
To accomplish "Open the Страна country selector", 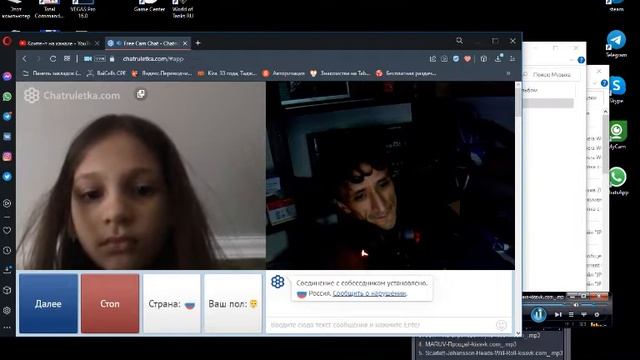I will click(171, 304).
